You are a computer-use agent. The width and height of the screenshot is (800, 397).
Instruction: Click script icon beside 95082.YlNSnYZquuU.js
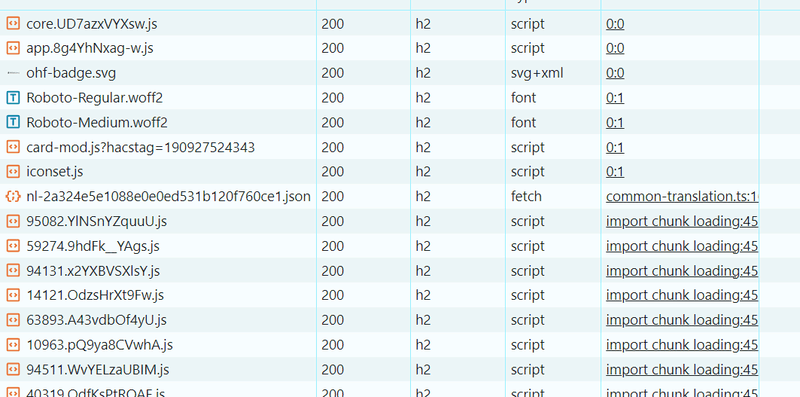pyautogui.click(x=13, y=221)
